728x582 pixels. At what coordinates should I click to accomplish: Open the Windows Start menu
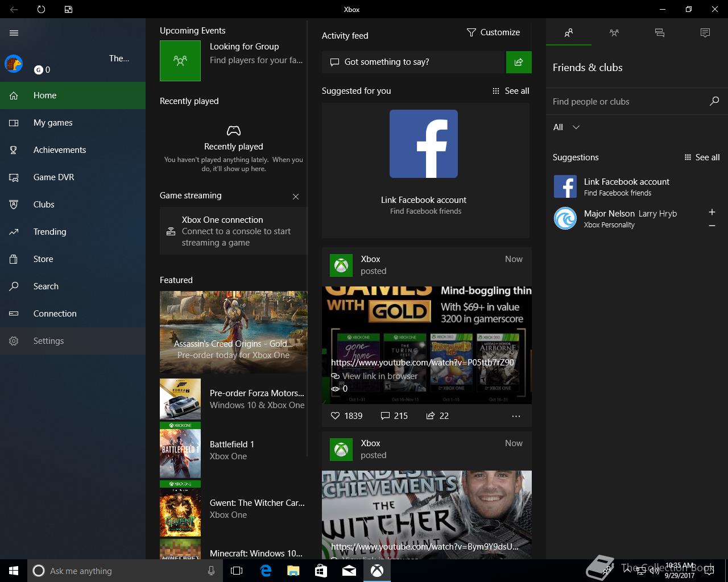[14, 571]
